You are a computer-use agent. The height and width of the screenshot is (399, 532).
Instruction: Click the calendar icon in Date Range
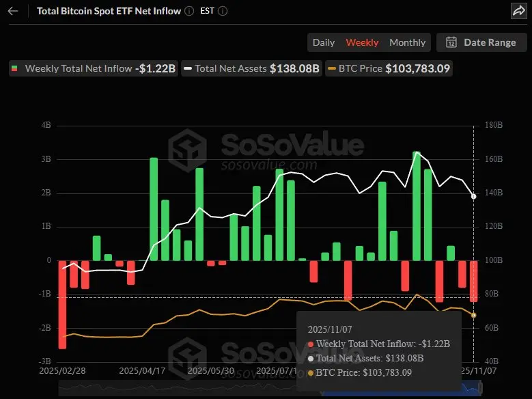pos(451,42)
